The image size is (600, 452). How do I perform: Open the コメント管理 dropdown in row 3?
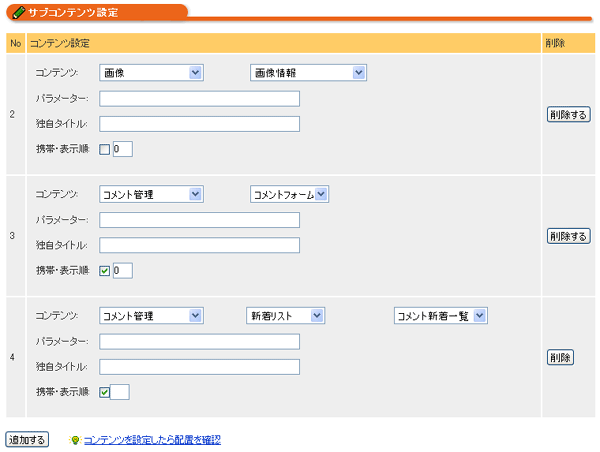pyautogui.click(x=151, y=194)
